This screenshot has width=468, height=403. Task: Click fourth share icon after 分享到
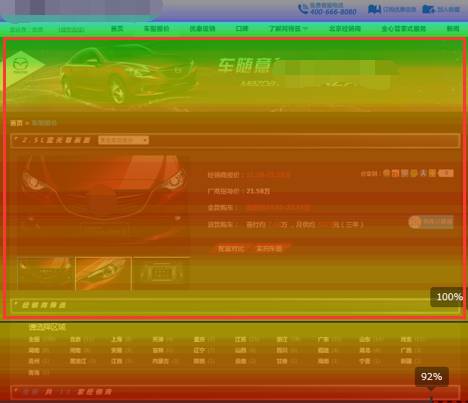point(414,173)
